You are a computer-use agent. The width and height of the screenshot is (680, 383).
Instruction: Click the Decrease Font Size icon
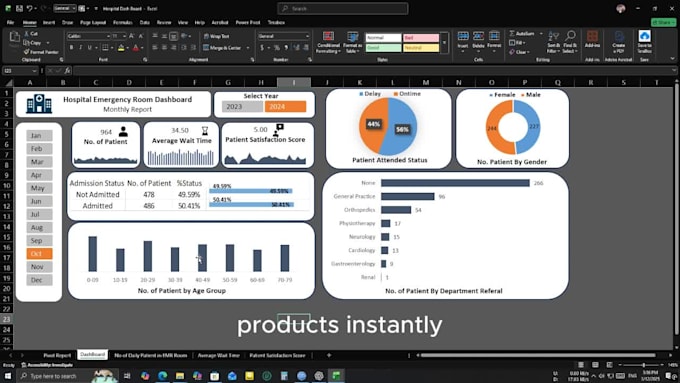pos(141,36)
